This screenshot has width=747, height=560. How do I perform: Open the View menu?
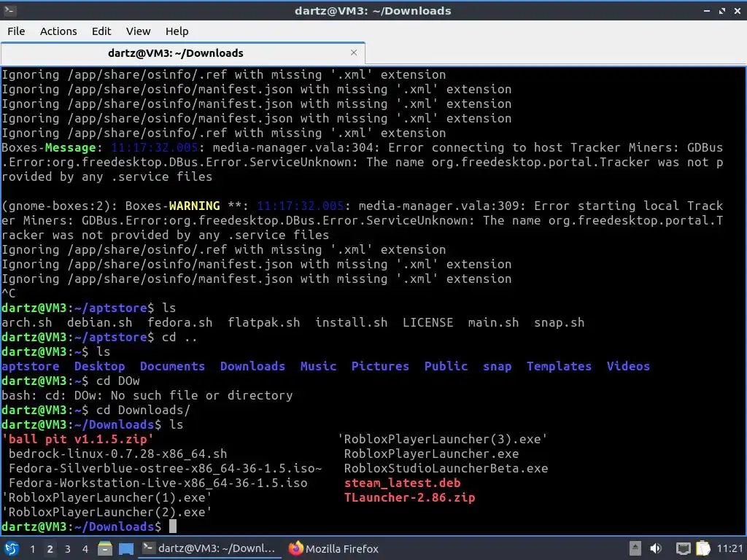click(138, 31)
